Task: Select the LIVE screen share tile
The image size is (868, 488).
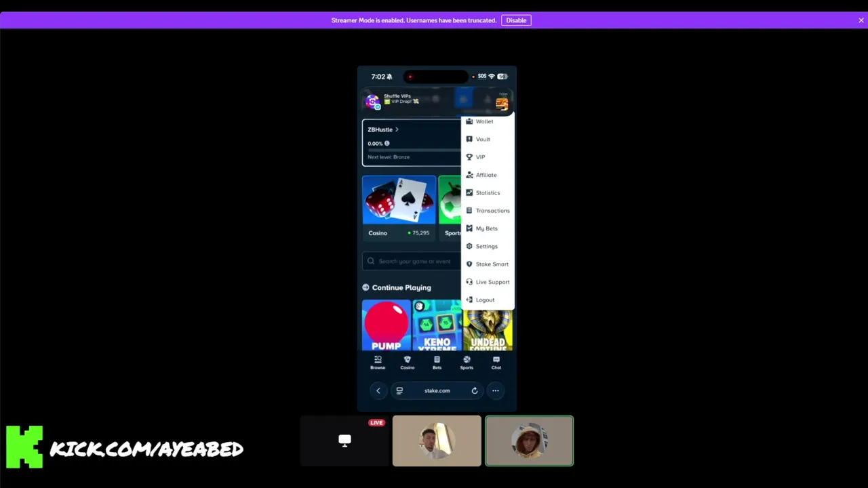Action: [344, 441]
